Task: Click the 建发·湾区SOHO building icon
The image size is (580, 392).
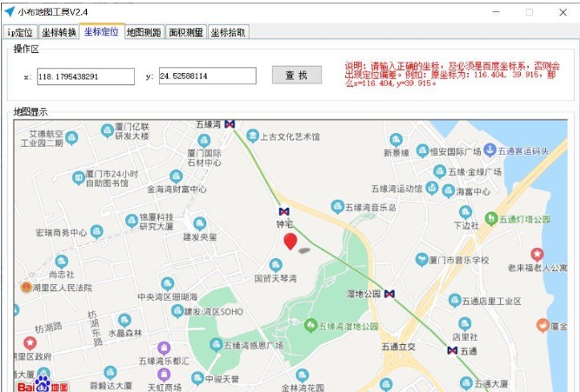Action: tap(178, 311)
